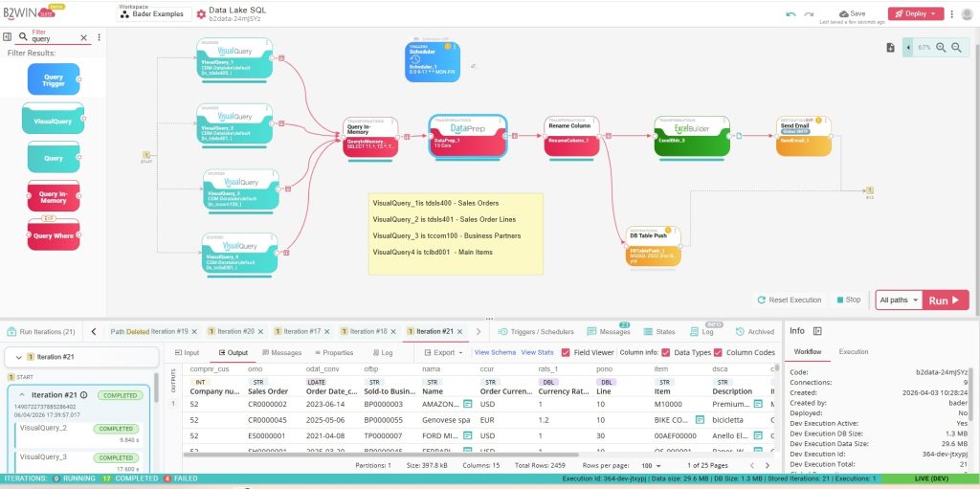This screenshot has height=489, width=980.
Task: Toggle the Data Types checkbox
Action: pos(665,352)
